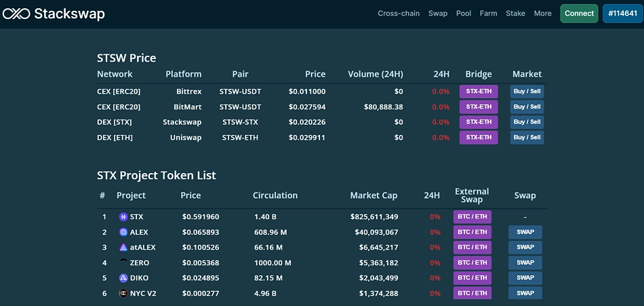Click STX-ETH bridge for Bittrex row

coord(479,92)
